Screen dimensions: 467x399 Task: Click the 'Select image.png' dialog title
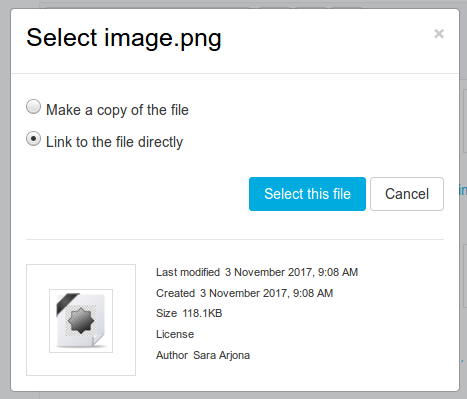[x=124, y=38]
